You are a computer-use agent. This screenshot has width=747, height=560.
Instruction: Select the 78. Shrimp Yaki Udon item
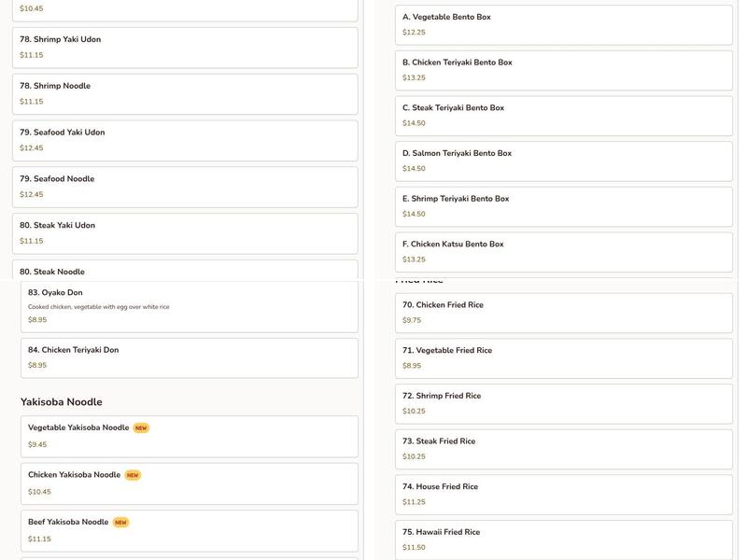[185, 48]
